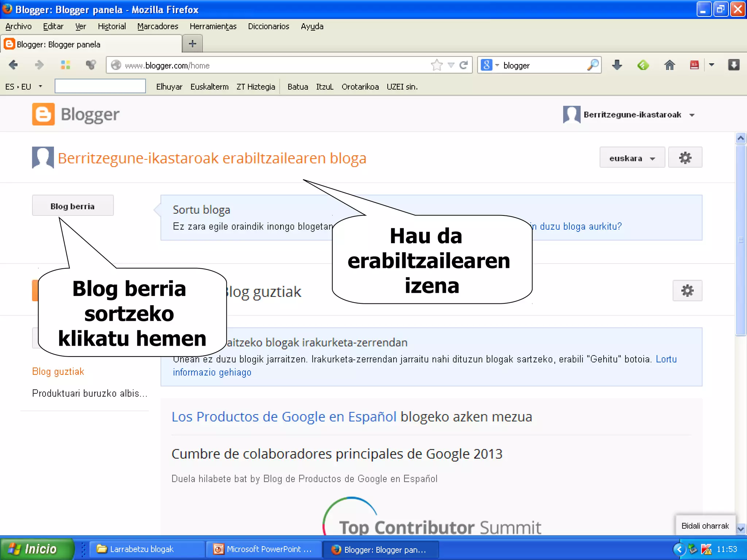Bookmark this page with star icon
The width and height of the screenshot is (747, 560).
coord(437,65)
